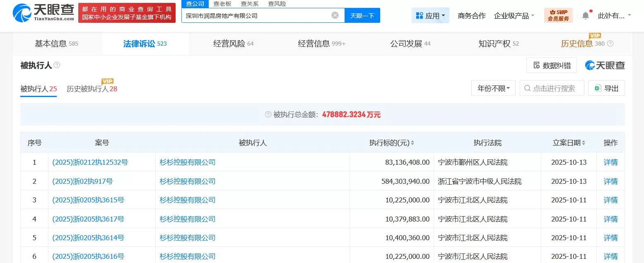Open the 杉杉控股有限公司 company link

point(187,162)
